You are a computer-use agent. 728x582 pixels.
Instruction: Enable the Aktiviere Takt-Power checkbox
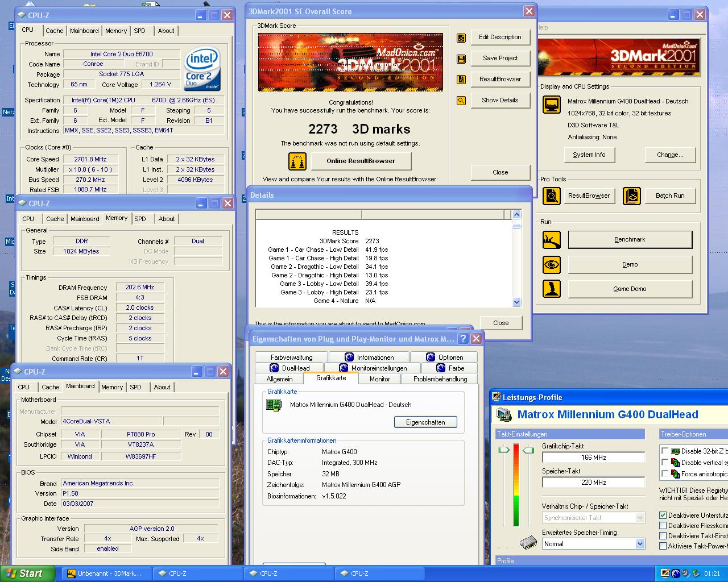click(x=663, y=546)
